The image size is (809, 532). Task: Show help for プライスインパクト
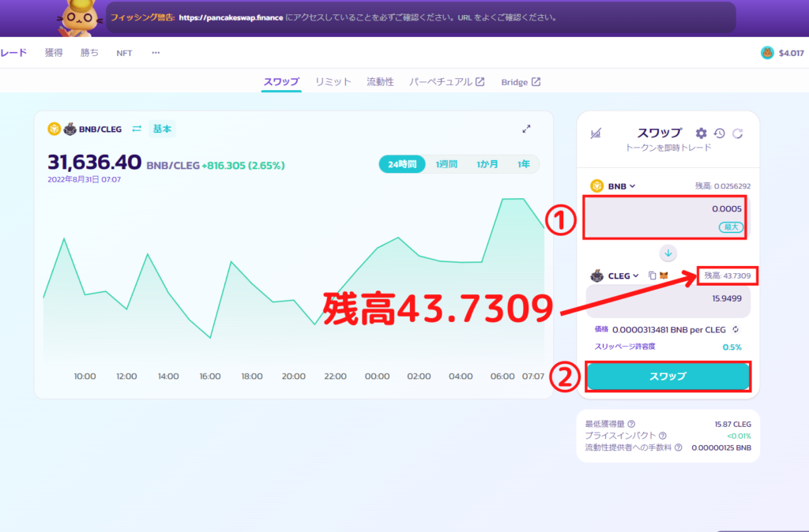click(x=663, y=436)
